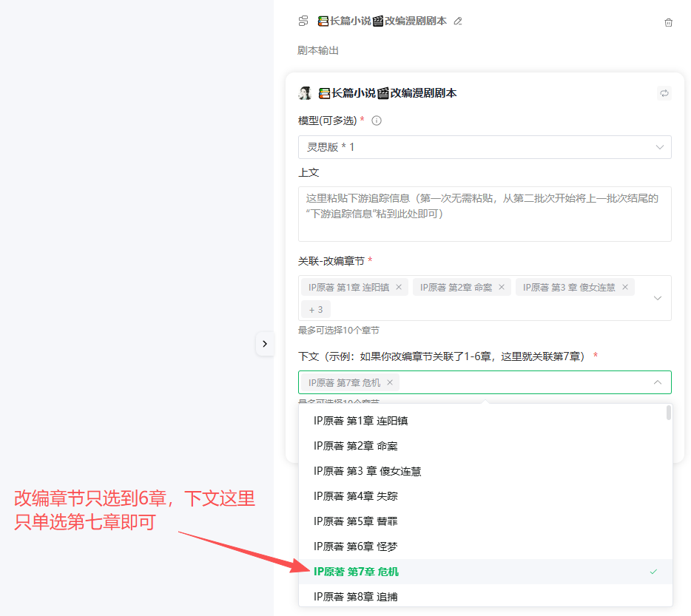Image resolution: width=691 pixels, height=616 pixels.
Task: Remove the 第3 章 傻女连慧 chapter tag
Action: click(x=625, y=287)
